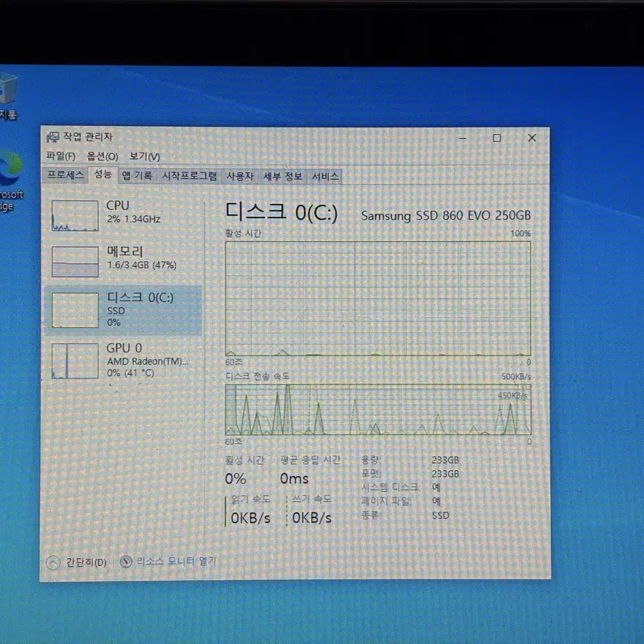Click the CPU mini graph thumbnail
The image size is (644, 644).
click(74, 215)
